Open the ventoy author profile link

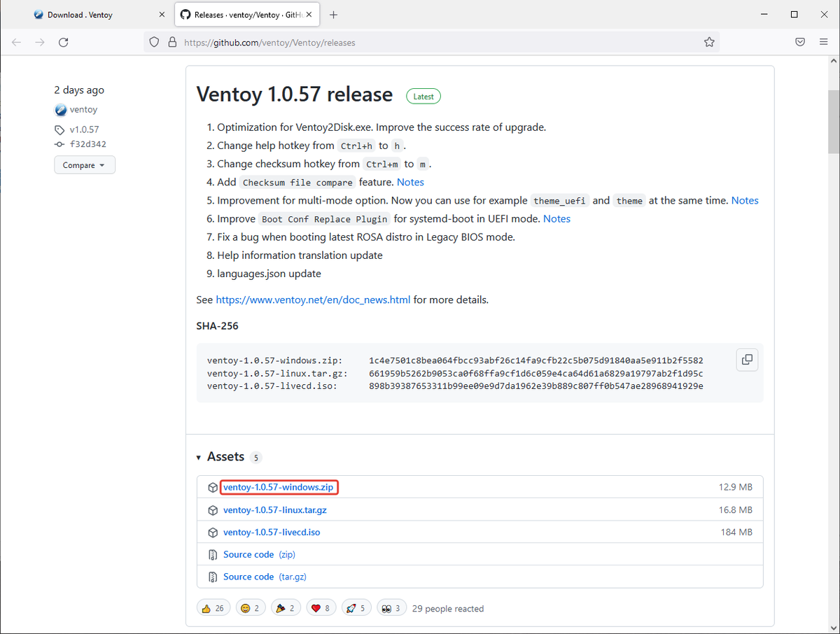[x=83, y=110]
